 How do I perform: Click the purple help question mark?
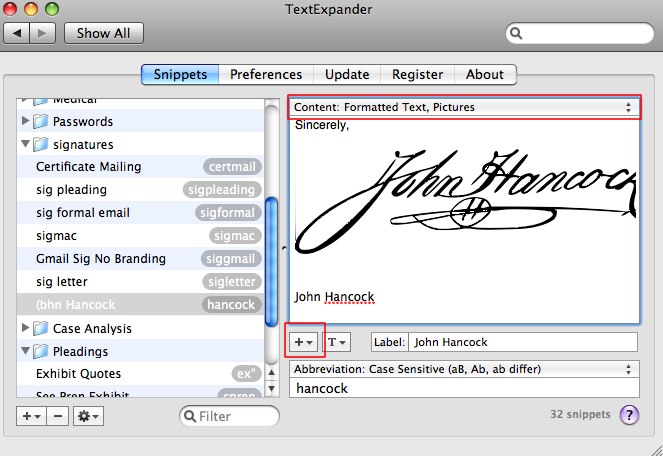point(629,415)
